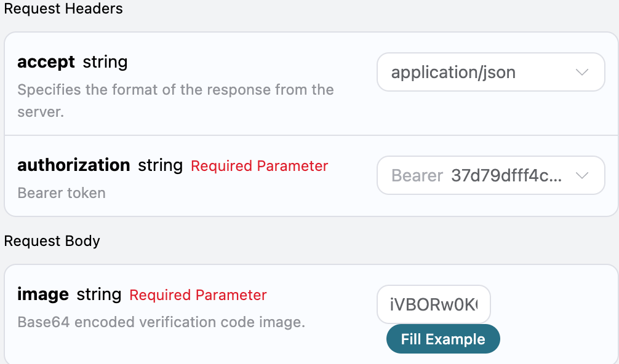Click the "Base64 encoded verification code image" description
Viewport: 619px width, 364px height.
[161, 322]
